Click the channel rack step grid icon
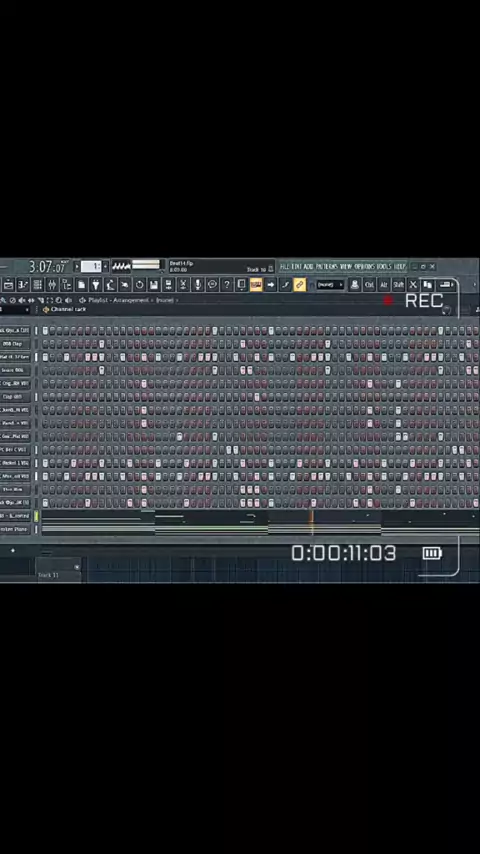This screenshot has width=480, height=854. coord(37,284)
